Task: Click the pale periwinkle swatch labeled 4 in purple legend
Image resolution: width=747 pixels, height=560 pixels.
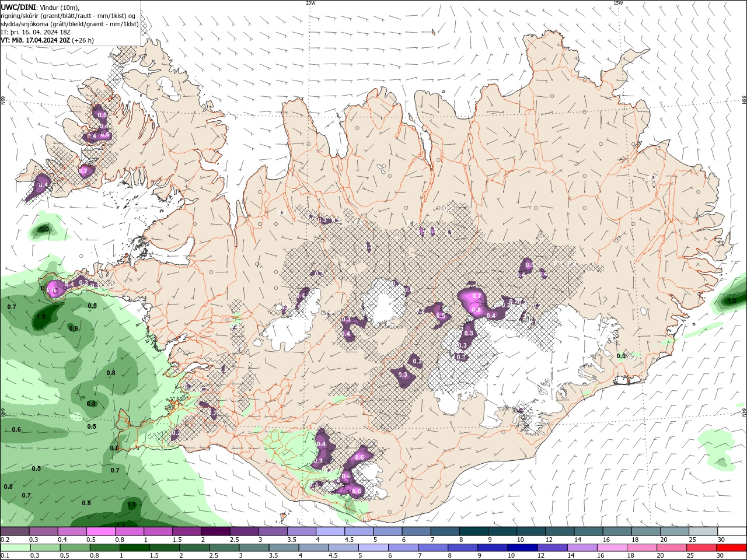Action: coord(330,531)
